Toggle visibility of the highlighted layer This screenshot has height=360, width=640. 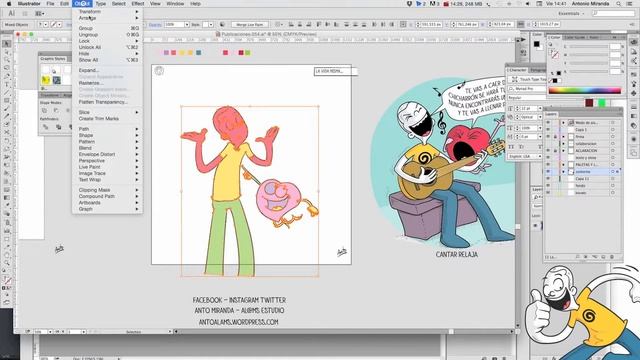[548, 172]
